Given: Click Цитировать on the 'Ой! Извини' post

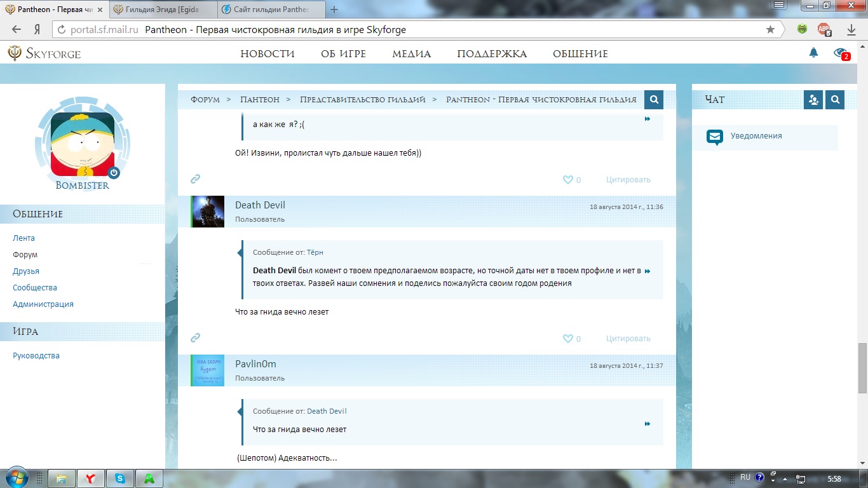Looking at the screenshot, I should click(x=628, y=180).
